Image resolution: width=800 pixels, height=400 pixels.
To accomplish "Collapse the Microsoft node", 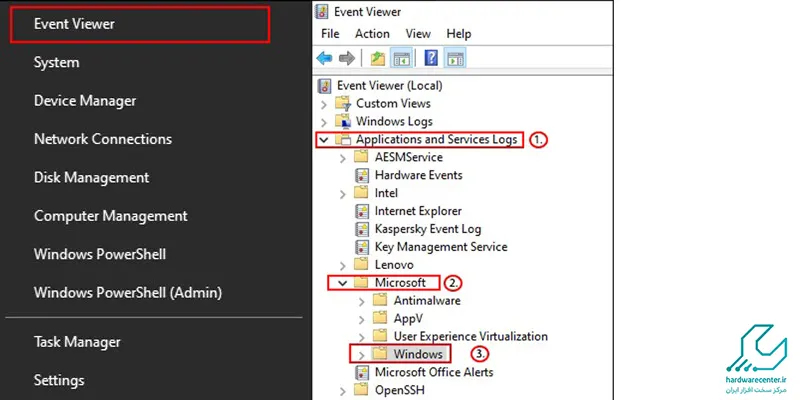I will (343, 283).
